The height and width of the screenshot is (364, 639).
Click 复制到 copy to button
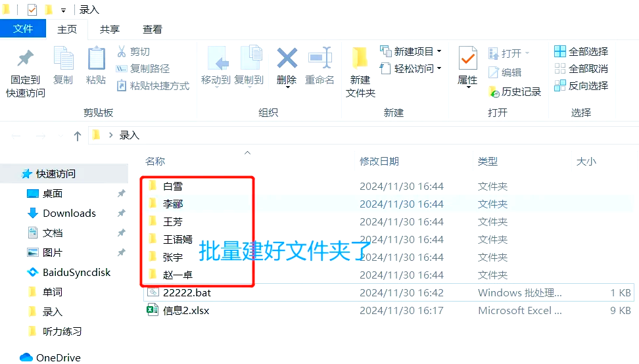pyautogui.click(x=249, y=66)
